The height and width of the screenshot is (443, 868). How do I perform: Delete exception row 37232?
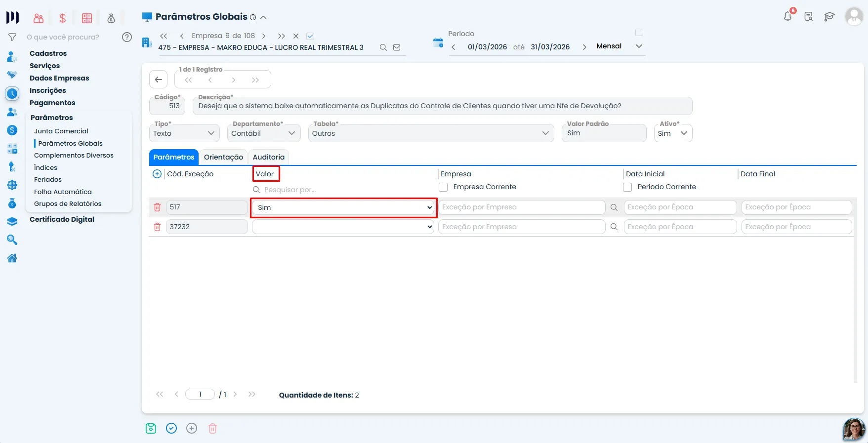(157, 227)
